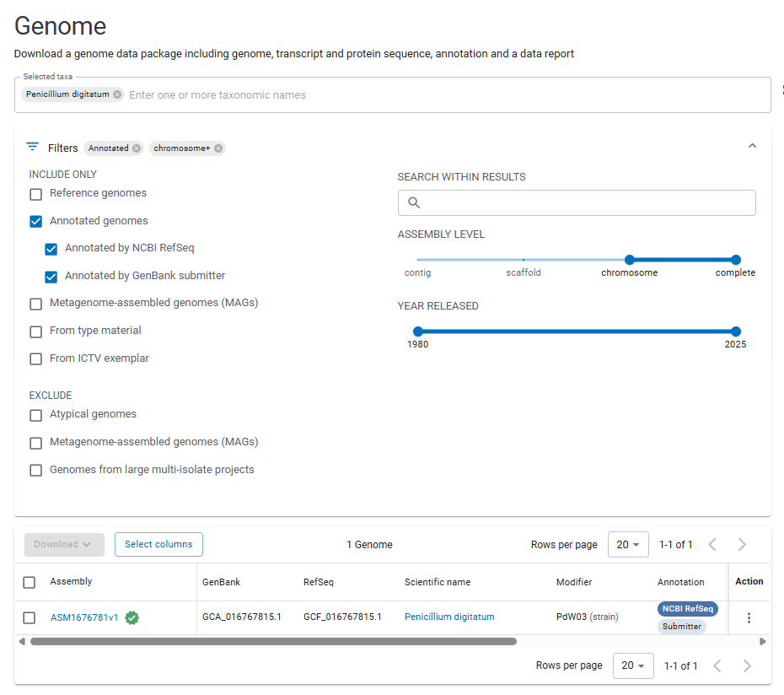Click the Select columns button
The width and height of the screenshot is (784, 695).
(158, 545)
